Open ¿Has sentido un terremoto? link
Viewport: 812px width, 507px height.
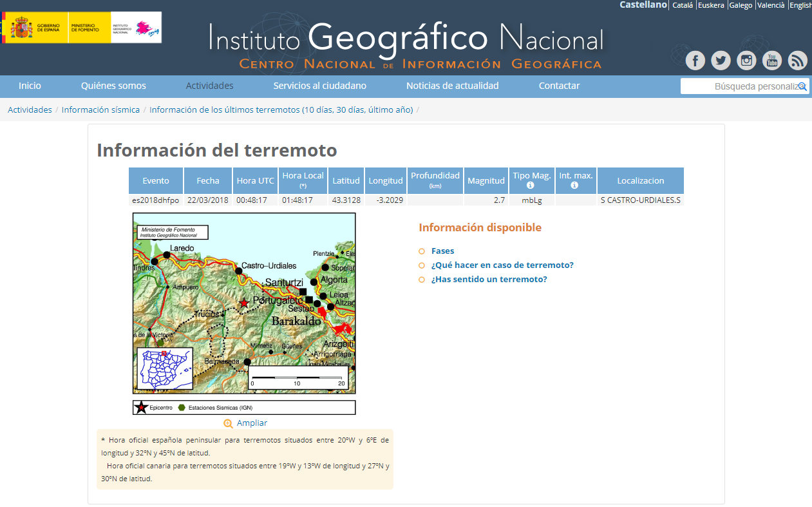pyautogui.click(x=489, y=280)
